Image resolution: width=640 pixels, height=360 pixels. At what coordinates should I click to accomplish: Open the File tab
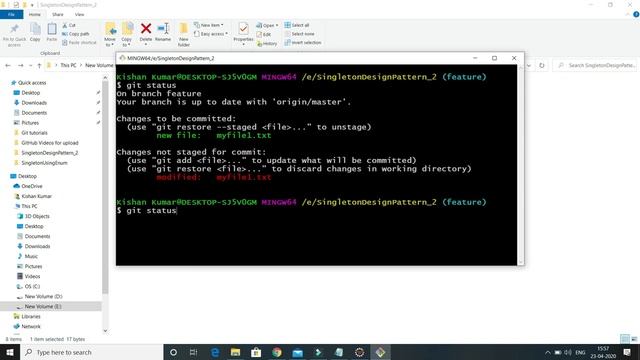(x=11, y=14)
